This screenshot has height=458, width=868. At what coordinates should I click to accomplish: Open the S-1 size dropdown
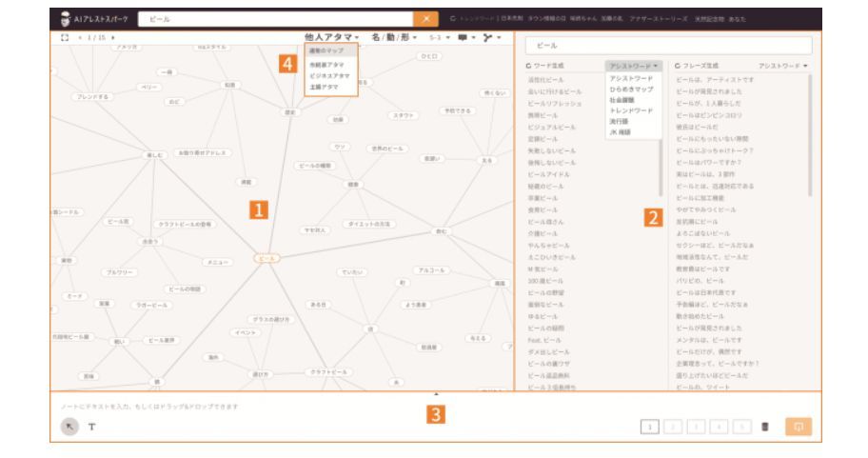(440, 38)
